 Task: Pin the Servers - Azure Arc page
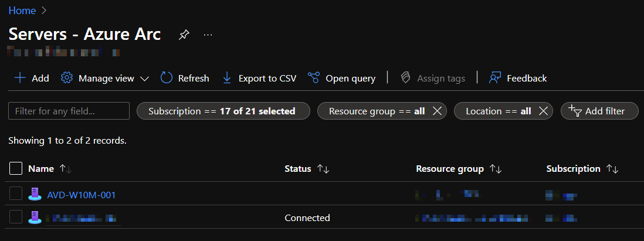184,35
